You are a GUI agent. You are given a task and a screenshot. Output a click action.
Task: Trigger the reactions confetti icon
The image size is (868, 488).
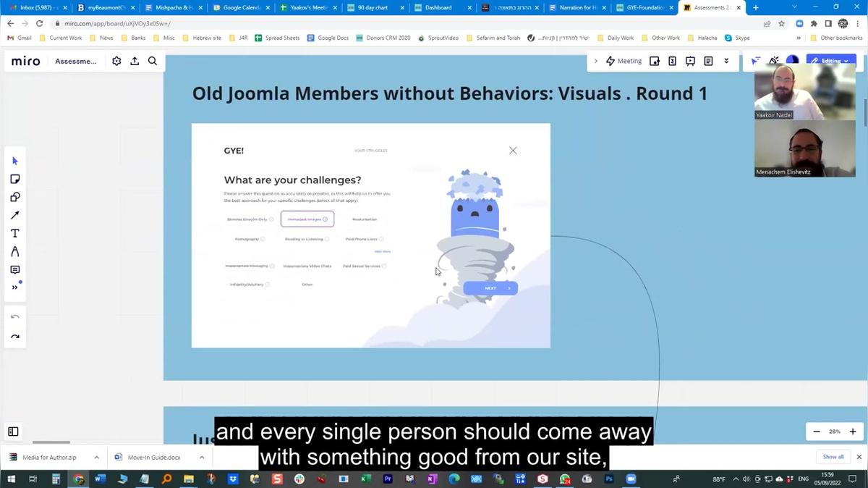tap(774, 62)
